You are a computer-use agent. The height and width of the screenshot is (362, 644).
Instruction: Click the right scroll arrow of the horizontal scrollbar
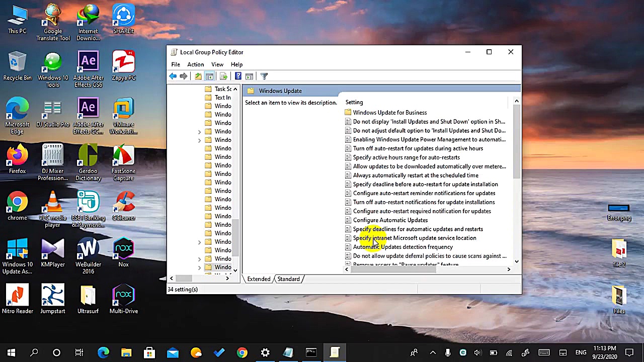click(508, 269)
